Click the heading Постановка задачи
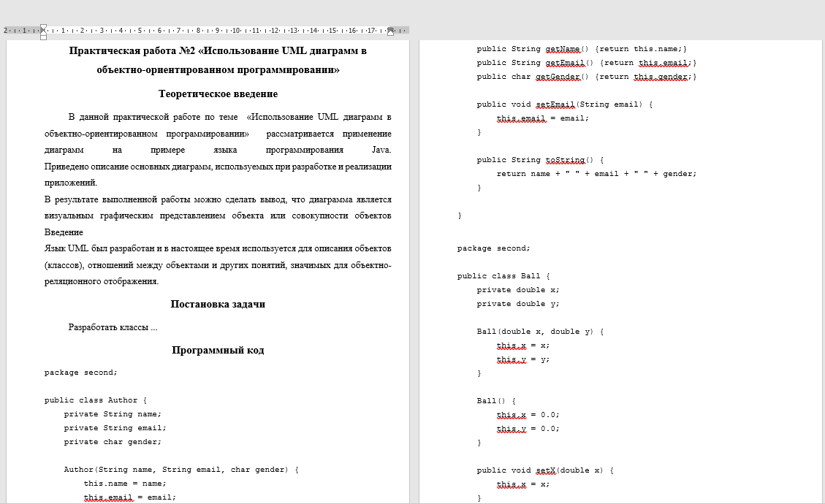Screen dimensions: 825x504 219,304
